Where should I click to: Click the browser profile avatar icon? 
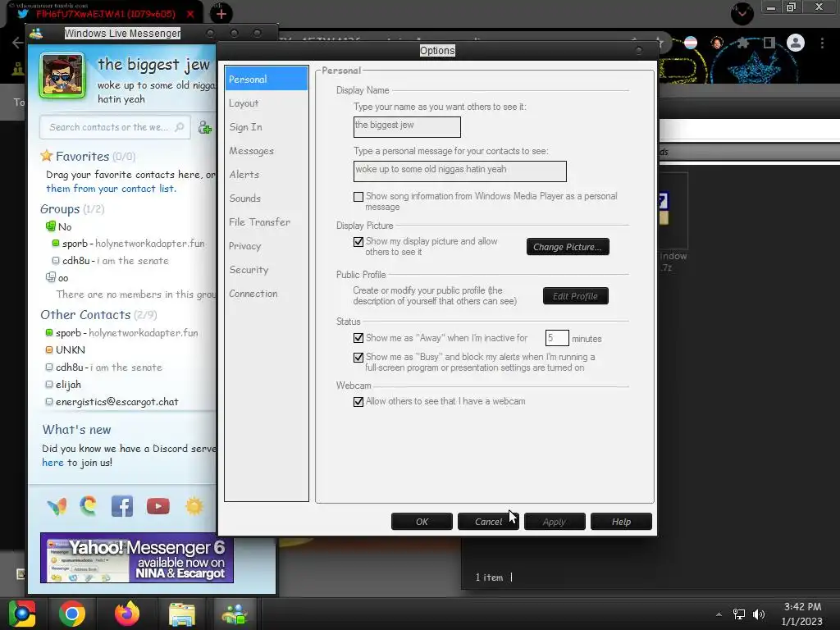796,43
